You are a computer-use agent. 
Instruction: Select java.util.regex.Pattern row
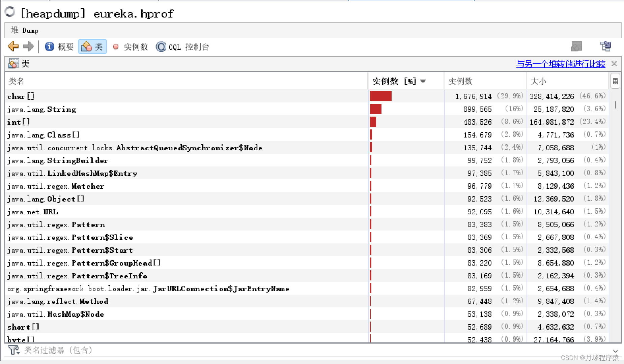(x=307, y=224)
